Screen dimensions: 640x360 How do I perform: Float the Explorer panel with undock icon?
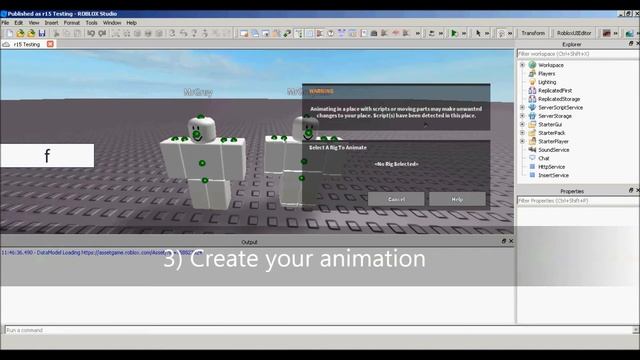pyautogui.click(x=631, y=44)
